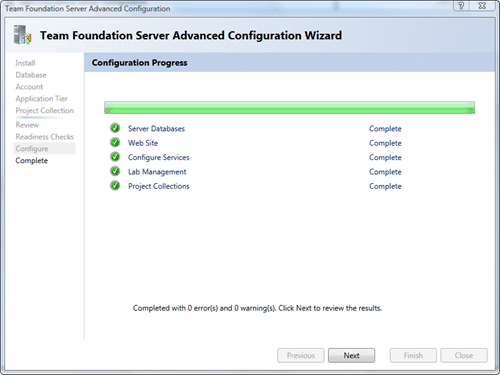Select the Account step in sidebar
Viewport: 500px width, 375px height.
coord(29,87)
